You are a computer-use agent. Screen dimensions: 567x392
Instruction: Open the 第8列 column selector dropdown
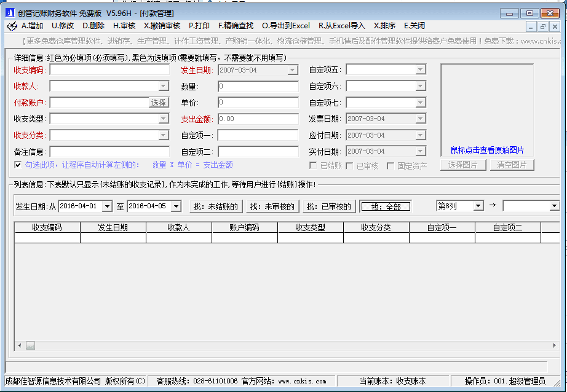tap(478, 206)
